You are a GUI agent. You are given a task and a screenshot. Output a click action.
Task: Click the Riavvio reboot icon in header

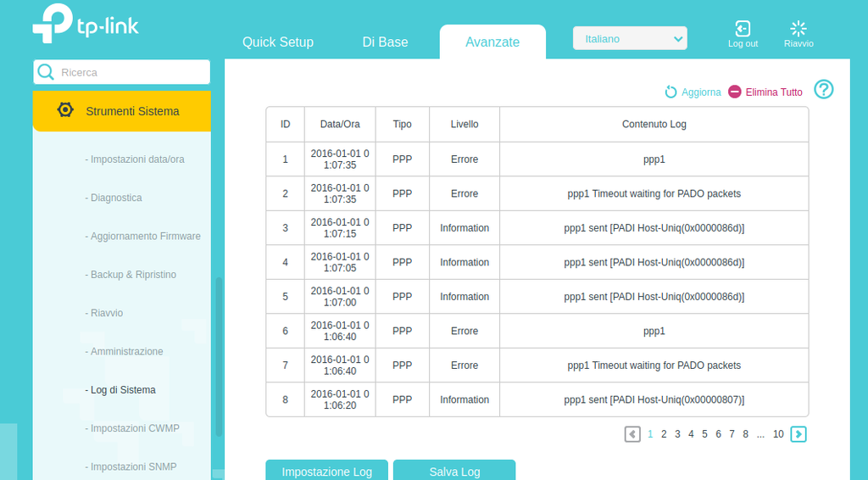(x=798, y=29)
